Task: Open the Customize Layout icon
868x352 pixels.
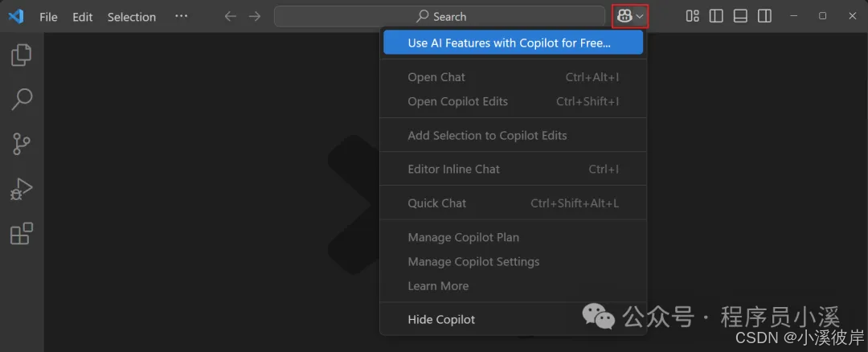Action: pyautogui.click(x=693, y=16)
